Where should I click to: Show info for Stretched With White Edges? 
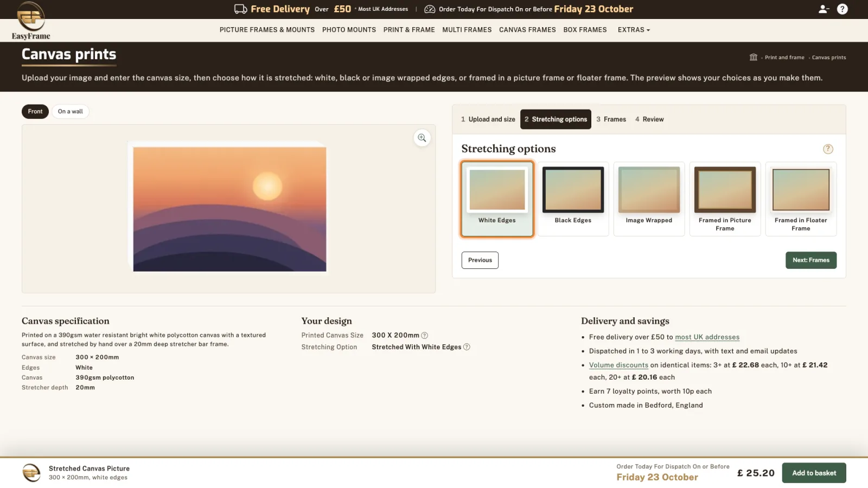(x=467, y=347)
